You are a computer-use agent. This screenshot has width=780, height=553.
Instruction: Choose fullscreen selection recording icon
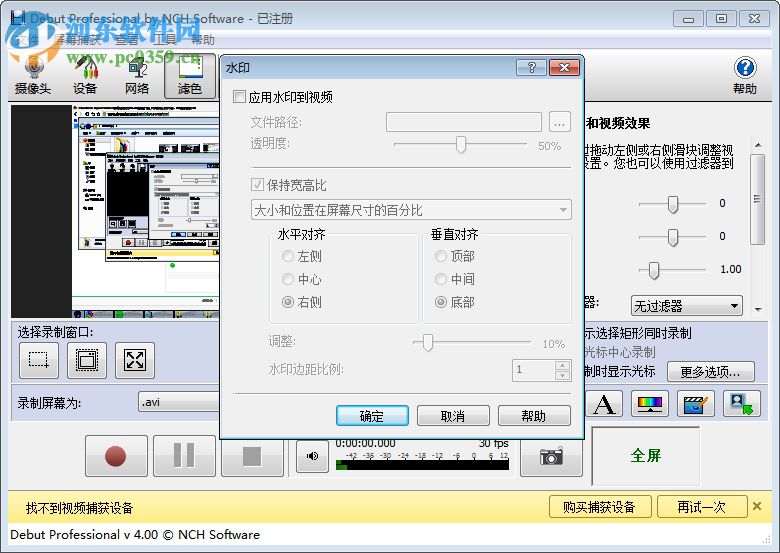click(135, 360)
